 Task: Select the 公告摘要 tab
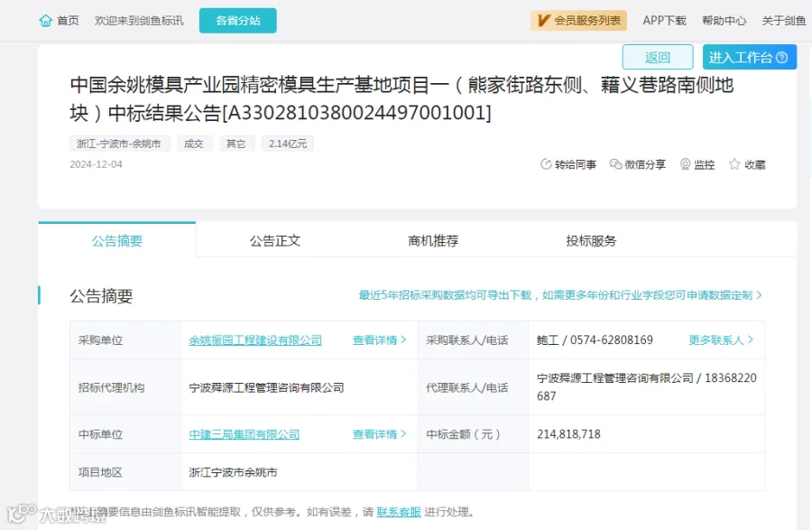(117, 240)
